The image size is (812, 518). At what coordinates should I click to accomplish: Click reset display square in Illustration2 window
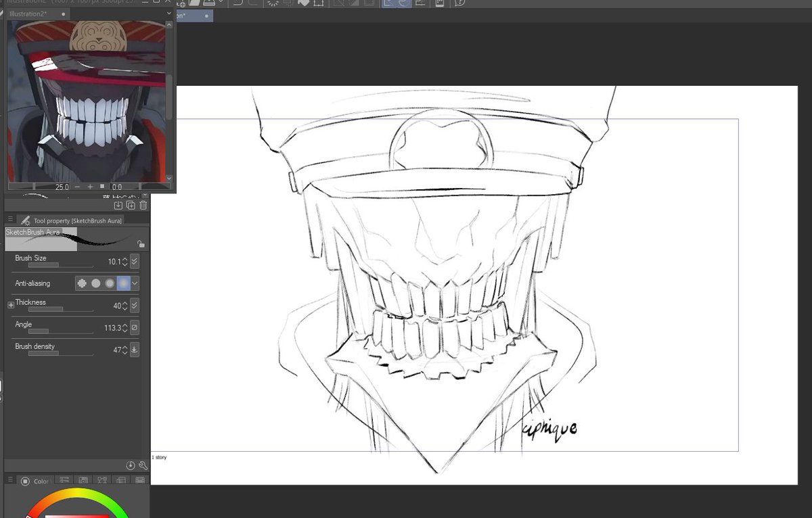[x=102, y=187]
